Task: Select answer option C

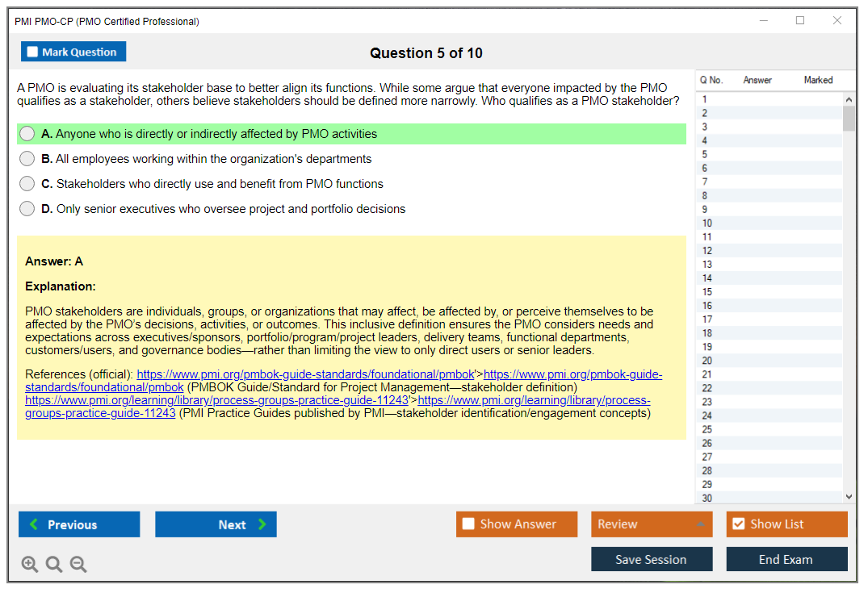Action: point(27,183)
